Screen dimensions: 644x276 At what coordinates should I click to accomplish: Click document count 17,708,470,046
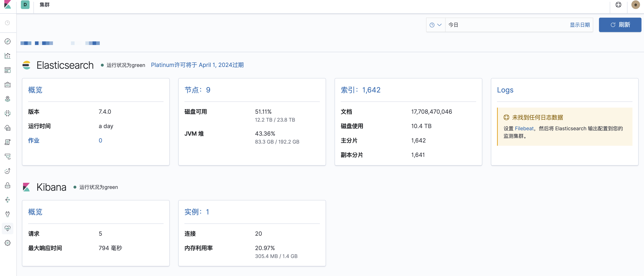tap(432, 112)
